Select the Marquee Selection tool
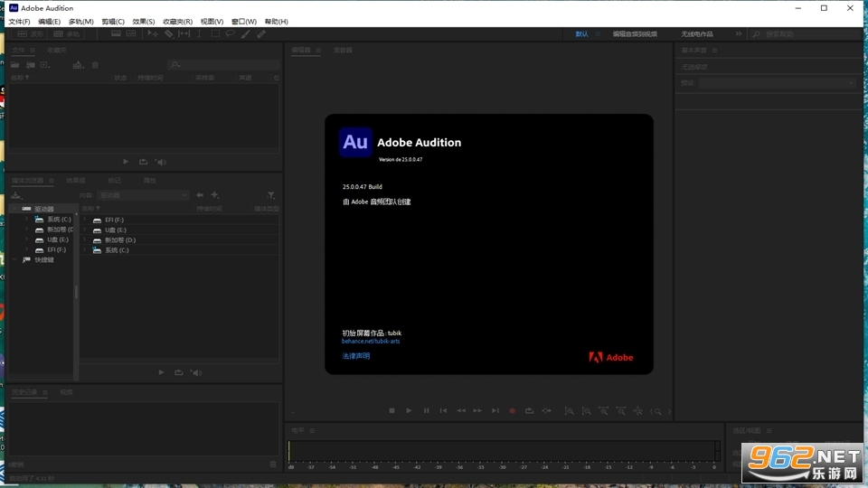Screen dimensions: 868x488 [215, 33]
